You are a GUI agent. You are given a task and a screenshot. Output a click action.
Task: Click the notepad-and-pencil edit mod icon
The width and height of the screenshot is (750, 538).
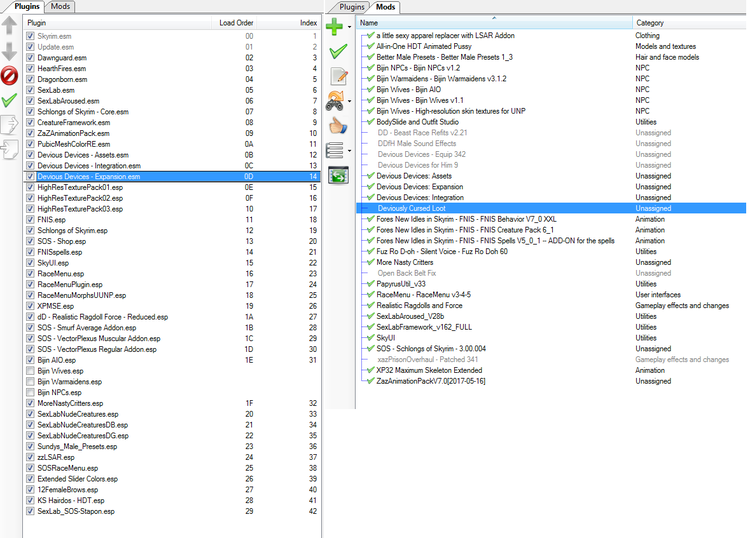(x=339, y=77)
